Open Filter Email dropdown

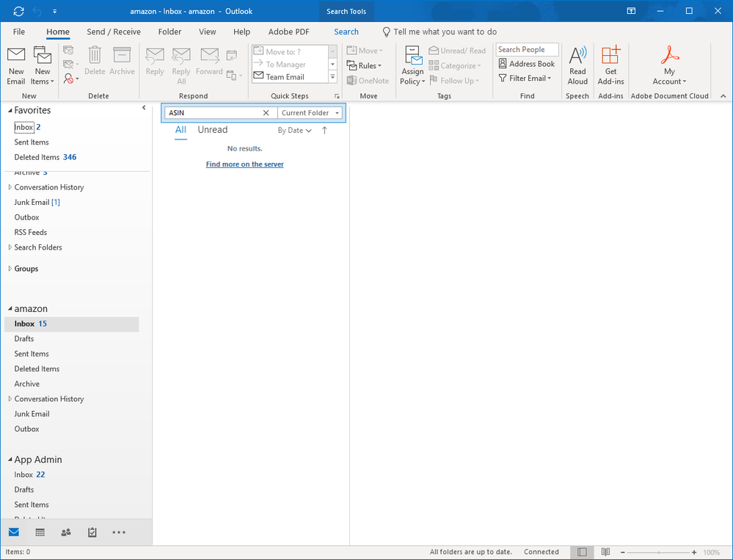525,78
